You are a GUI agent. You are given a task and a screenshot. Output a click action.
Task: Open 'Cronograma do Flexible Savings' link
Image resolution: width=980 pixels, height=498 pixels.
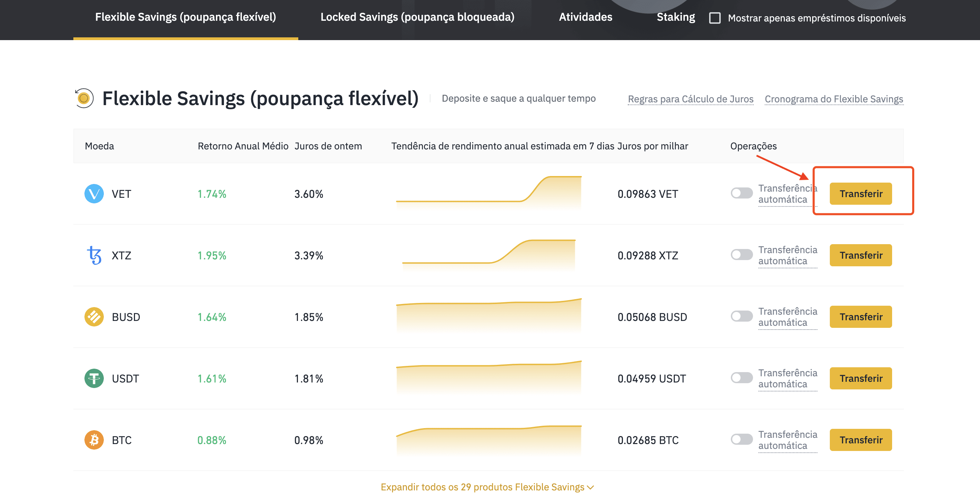[834, 99]
